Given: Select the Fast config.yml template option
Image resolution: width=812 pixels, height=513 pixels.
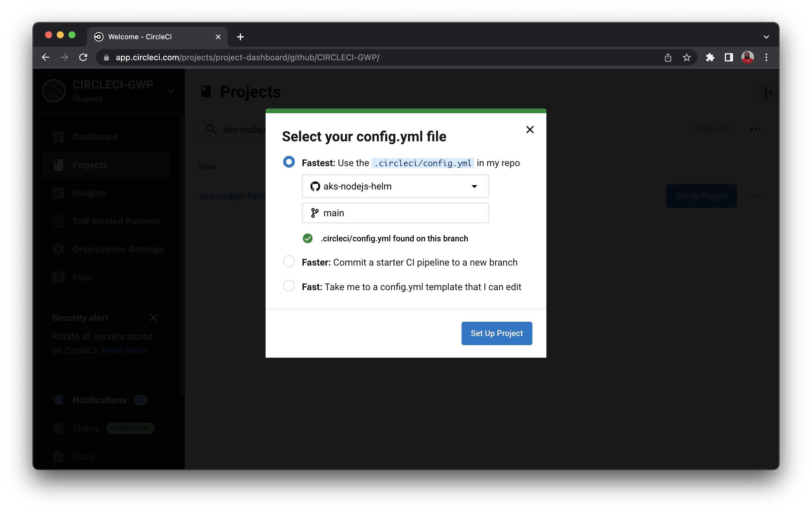Looking at the screenshot, I should click(x=289, y=286).
